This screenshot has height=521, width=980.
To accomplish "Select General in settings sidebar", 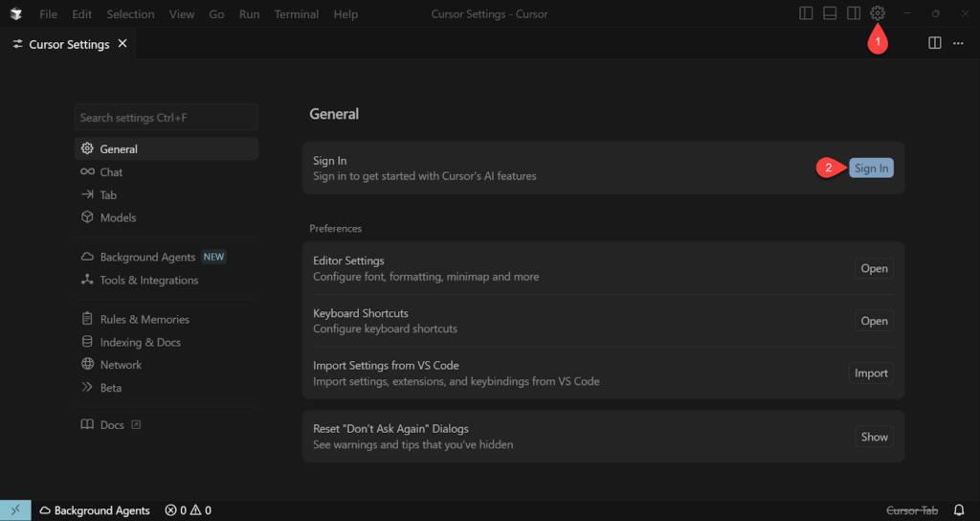I will (x=167, y=148).
